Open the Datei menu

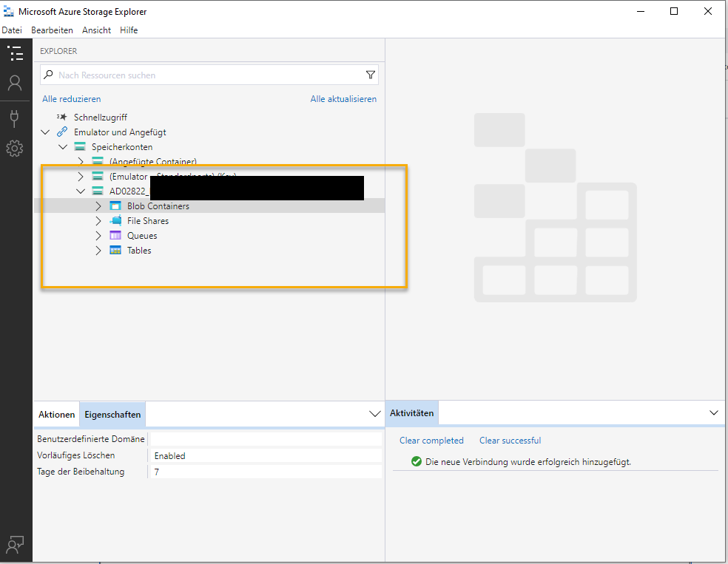tap(12, 30)
